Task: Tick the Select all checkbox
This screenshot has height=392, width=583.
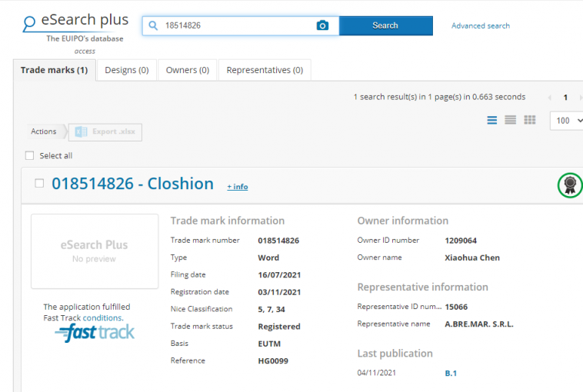Action: click(30, 155)
